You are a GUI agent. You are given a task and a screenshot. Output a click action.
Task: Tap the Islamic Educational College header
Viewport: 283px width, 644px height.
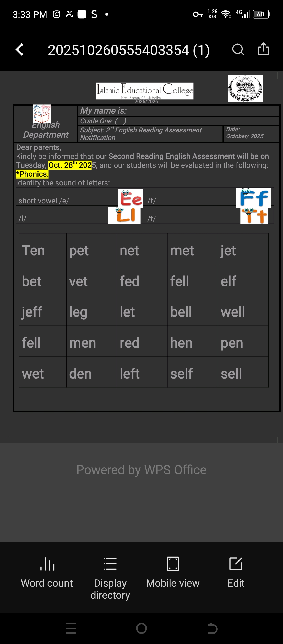tap(145, 91)
